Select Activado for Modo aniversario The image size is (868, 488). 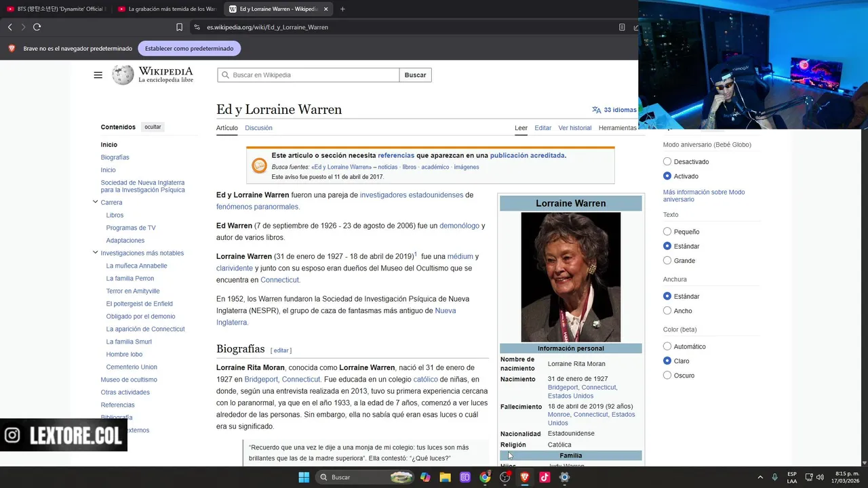click(x=667, y=176)
